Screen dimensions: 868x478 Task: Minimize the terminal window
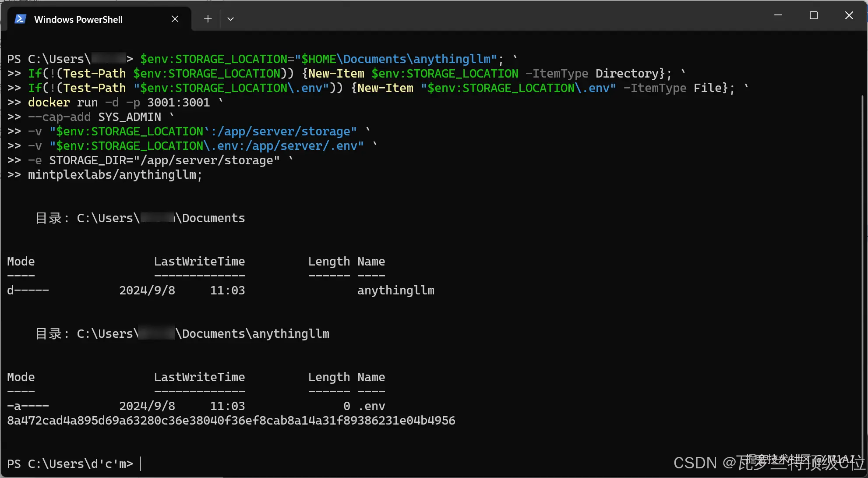point(778,15)
